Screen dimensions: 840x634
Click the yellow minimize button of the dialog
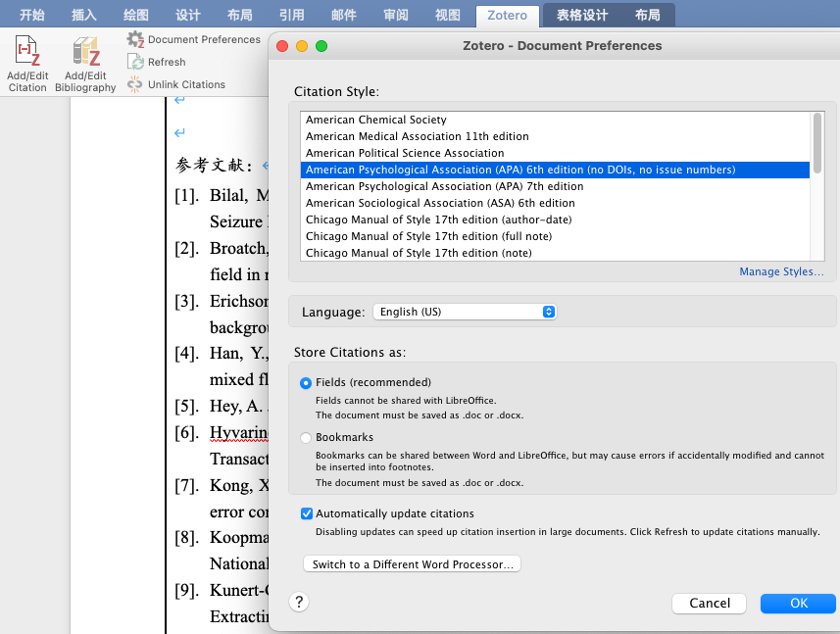click(302, 46)
